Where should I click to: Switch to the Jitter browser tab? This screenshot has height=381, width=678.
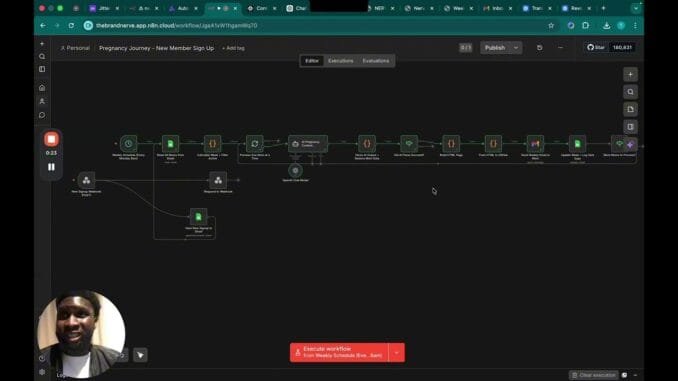tap(103, 8)
